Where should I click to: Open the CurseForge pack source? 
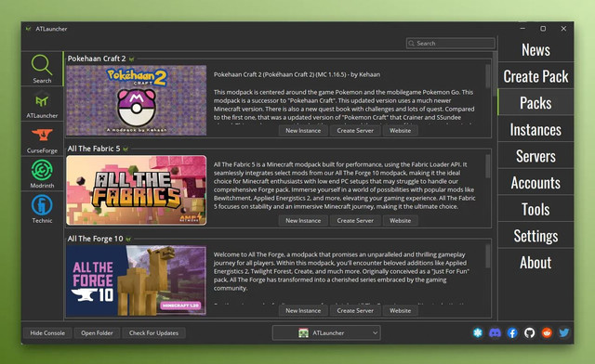pos(42,140)
